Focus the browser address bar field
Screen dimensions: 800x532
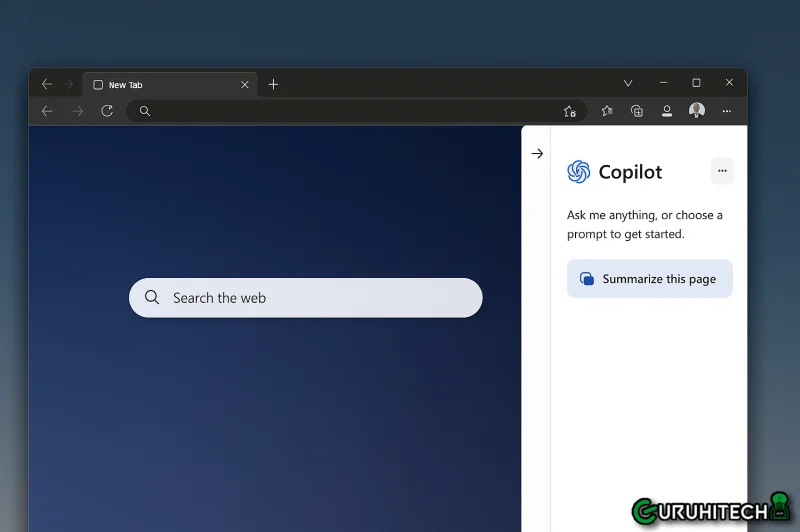coord(350,111)
